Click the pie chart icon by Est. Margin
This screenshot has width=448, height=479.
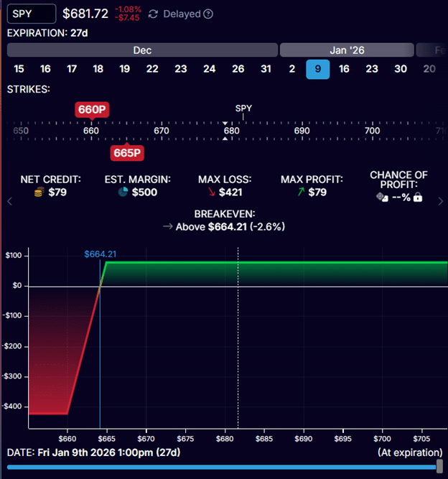pos(121,192)
